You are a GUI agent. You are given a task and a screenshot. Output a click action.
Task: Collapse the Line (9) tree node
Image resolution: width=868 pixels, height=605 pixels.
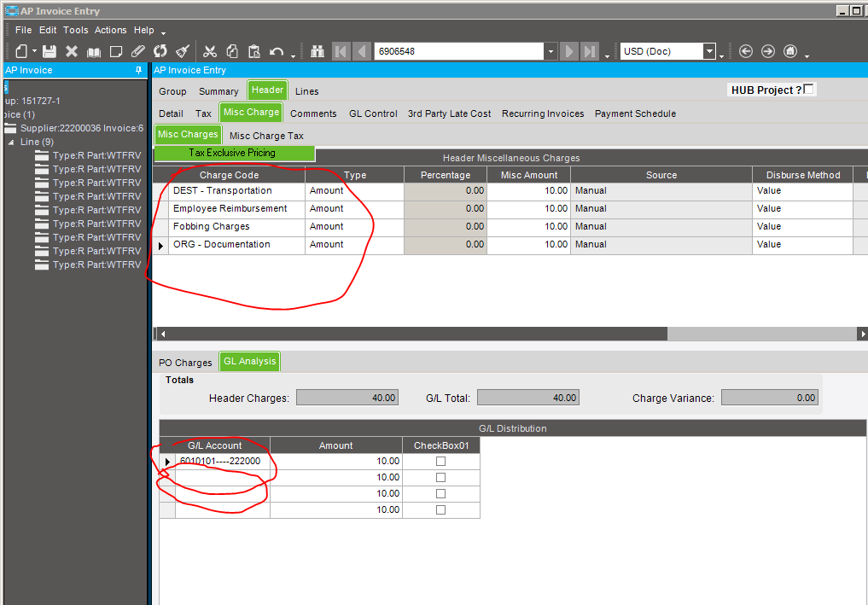click(x=11, y=142)
